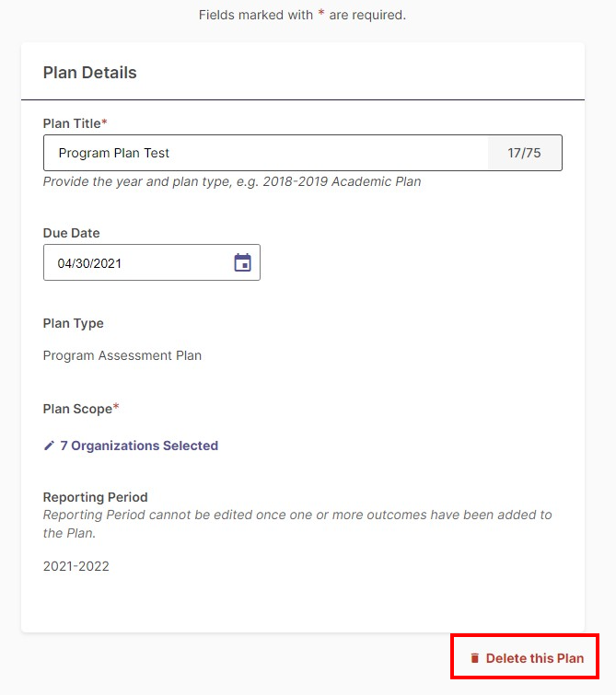Viewport: 616px width, 695px height.
Task: Open the 7 Organizations Selected link
Action: [139, 446]
